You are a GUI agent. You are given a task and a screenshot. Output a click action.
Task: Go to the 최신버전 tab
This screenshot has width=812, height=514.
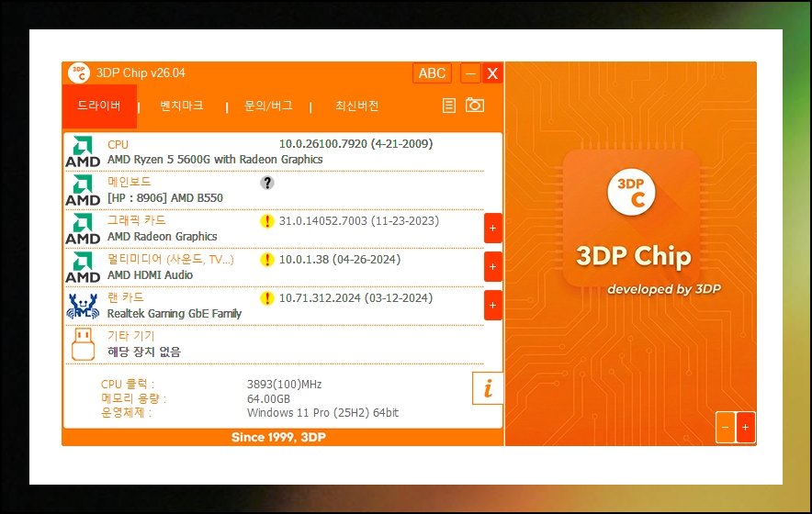coord(356,106)
